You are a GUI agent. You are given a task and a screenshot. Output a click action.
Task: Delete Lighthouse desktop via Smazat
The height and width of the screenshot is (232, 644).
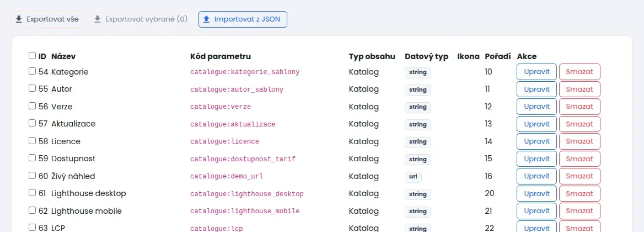pyautogui.click(x=579, y=194)
